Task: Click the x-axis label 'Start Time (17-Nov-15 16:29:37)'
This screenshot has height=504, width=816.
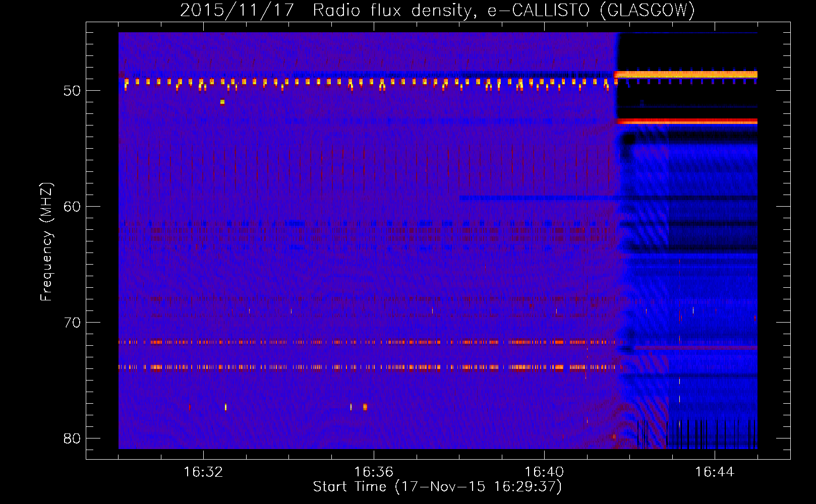Action: coord(437,487)
